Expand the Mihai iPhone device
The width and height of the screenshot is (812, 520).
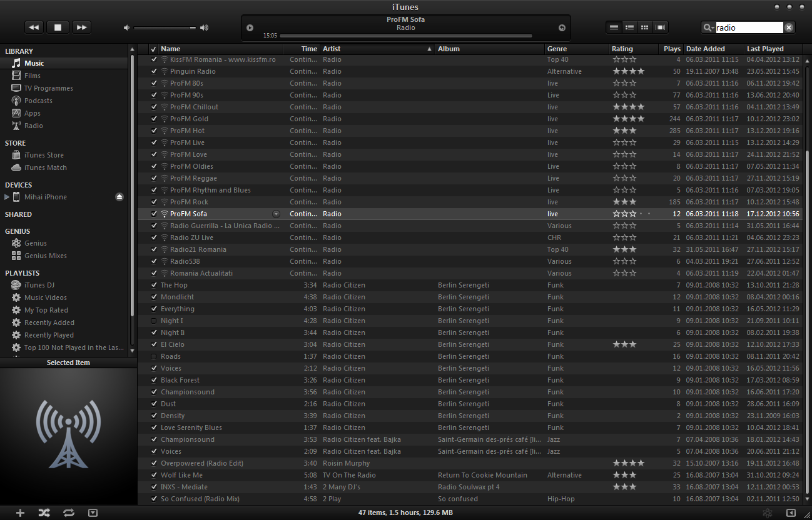click(7, 197)
